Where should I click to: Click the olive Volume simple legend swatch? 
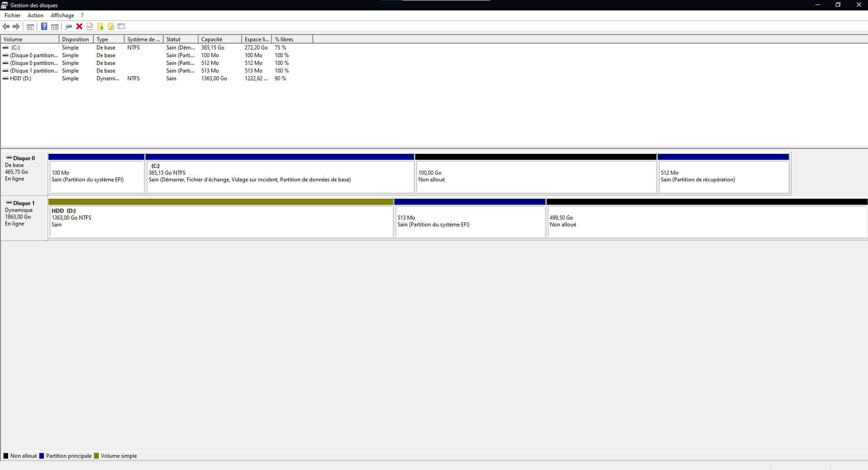pyautogui.click(x=96, y=456)
